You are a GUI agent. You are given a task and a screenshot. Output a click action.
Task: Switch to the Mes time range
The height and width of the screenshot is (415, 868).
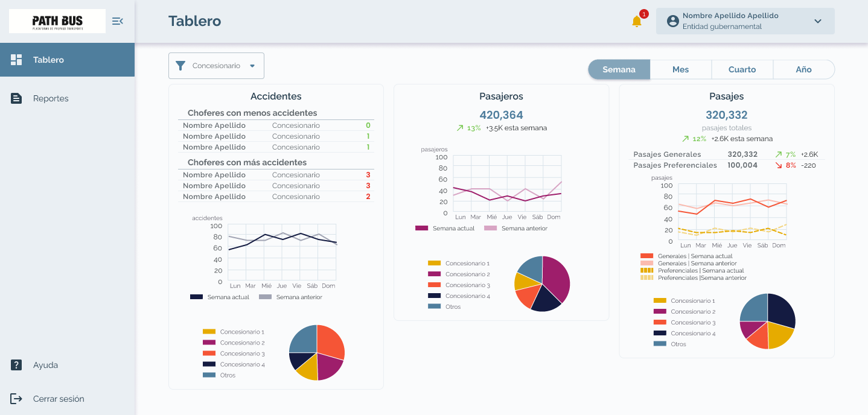pyautogui.click(x=681, y=69)
